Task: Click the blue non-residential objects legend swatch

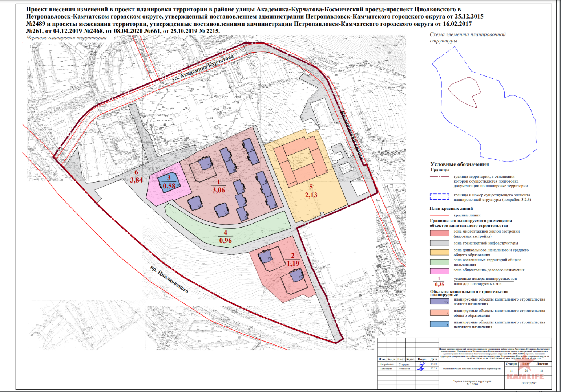Action: [x=439, y=324]
